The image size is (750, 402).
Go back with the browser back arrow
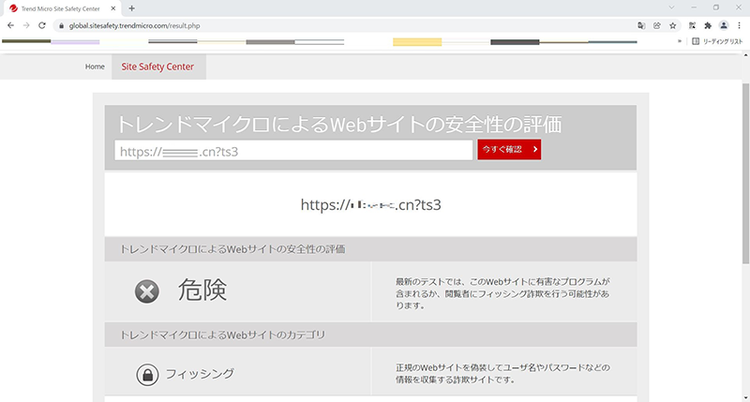pos(11,26)
